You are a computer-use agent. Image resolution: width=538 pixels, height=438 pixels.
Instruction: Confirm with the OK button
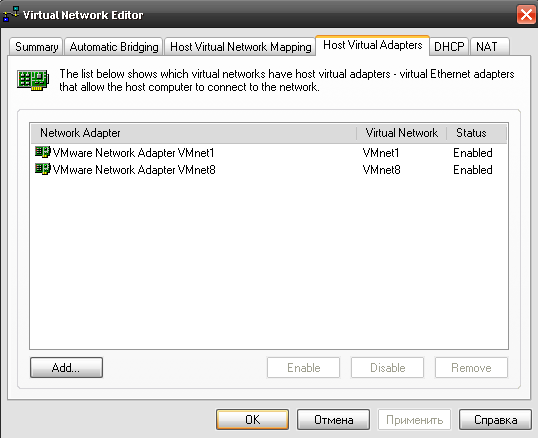tap(253, 419)
